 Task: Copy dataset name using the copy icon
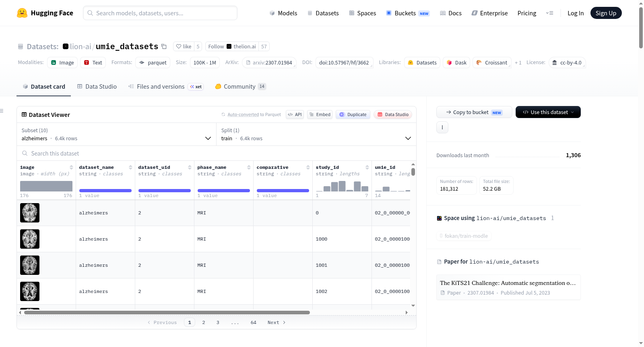point(164,46)
